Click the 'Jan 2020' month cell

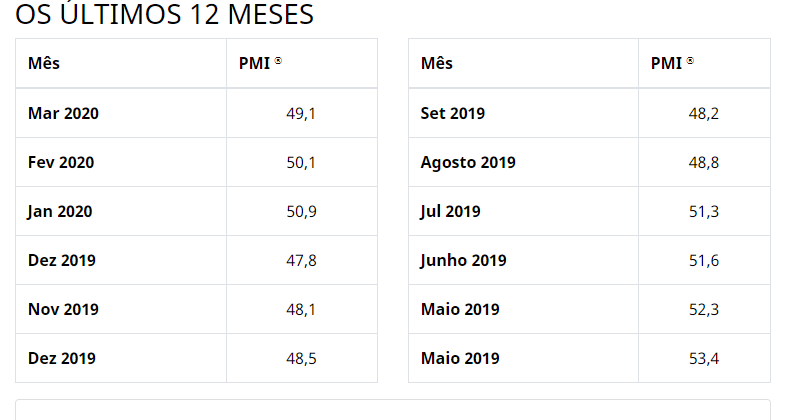coord(60,211)
